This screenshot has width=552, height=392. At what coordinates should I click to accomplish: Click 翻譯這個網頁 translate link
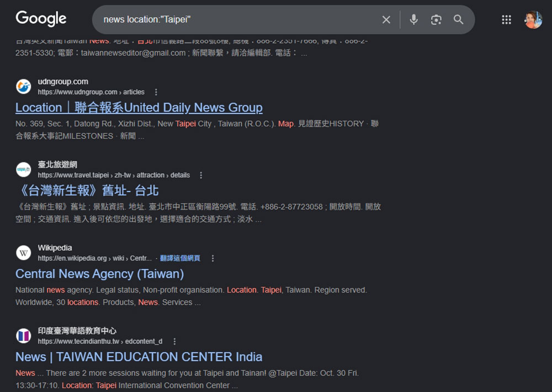pos(180,258)
